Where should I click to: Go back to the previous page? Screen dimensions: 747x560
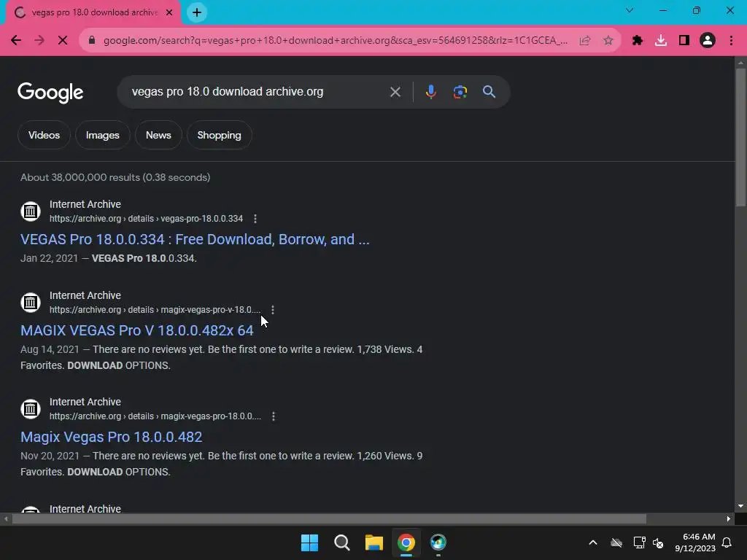tap(16, 41)
